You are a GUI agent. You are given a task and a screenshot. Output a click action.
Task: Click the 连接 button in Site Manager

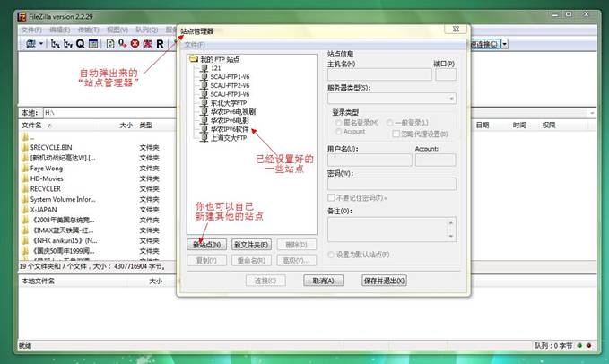tap(265, 281)
